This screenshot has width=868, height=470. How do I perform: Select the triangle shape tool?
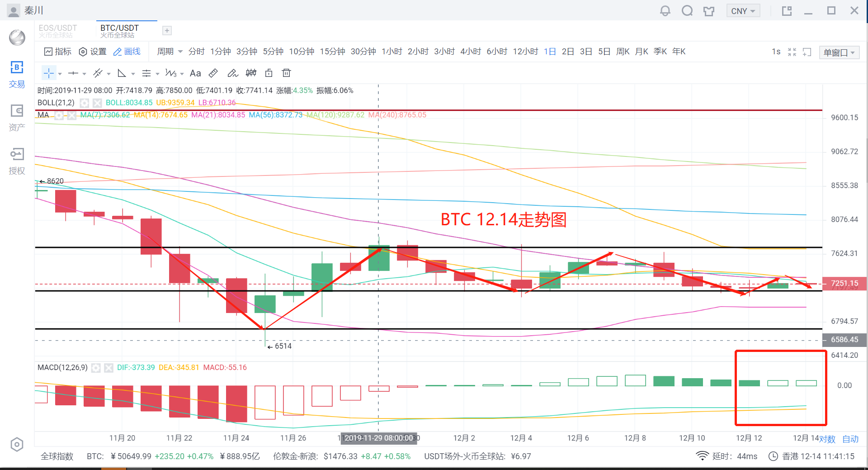click(x=122, y=73)
